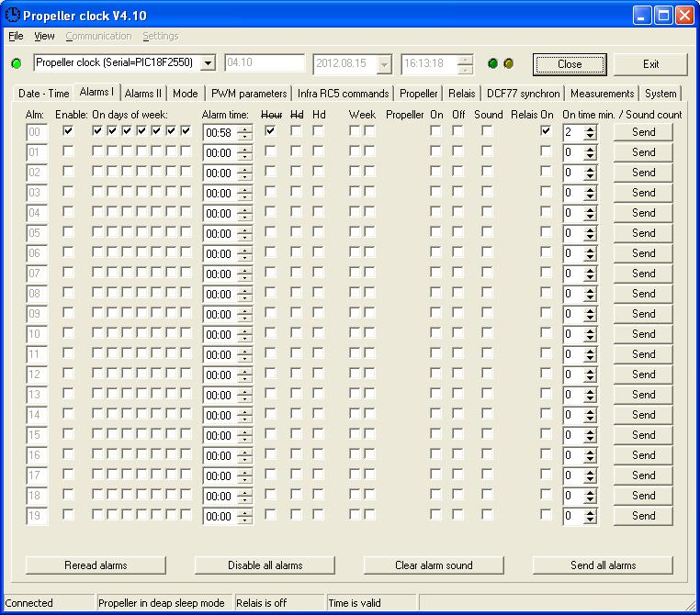
Task: Open the File menu
Action: [x=16, y=36]
